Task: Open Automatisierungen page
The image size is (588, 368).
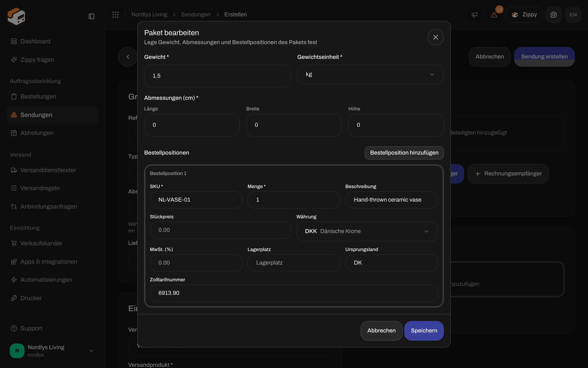Action: coord(52,280)
